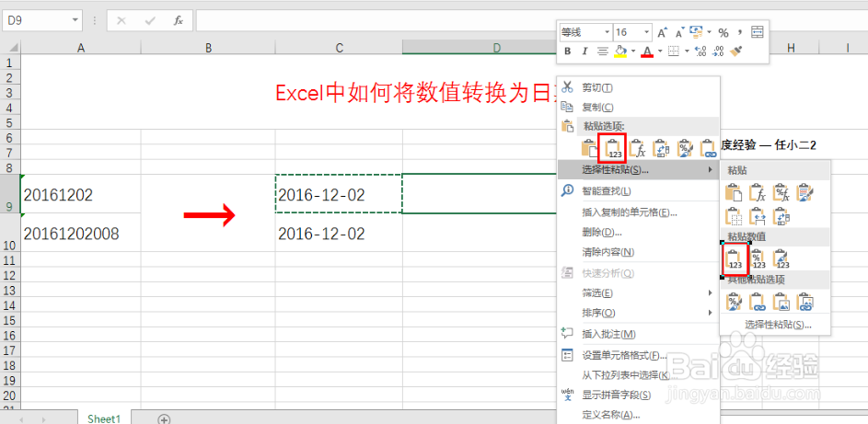Open the 等线 font name dropdown
Image resolution: width=868 pixels, height=424 pixels.
click(608, 32)
